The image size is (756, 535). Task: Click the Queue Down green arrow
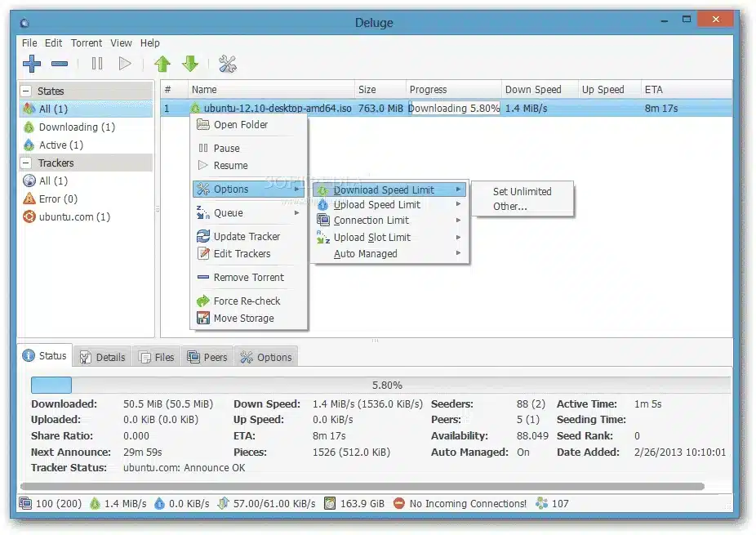point(190,63)
